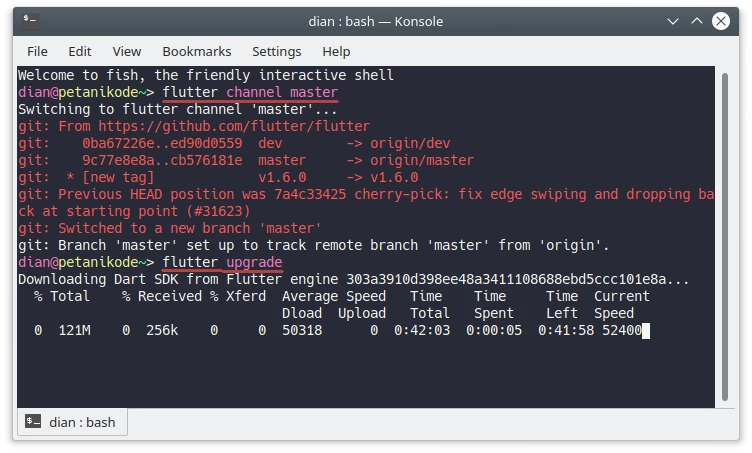Click the 'Downloading Dart SDK' line

353,279
